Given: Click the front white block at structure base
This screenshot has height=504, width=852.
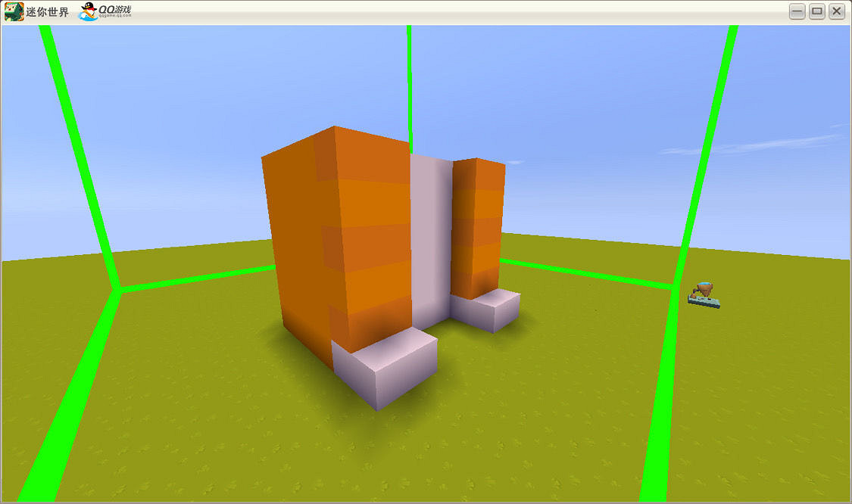Looking at the screenshot, I should pos(386,367).
